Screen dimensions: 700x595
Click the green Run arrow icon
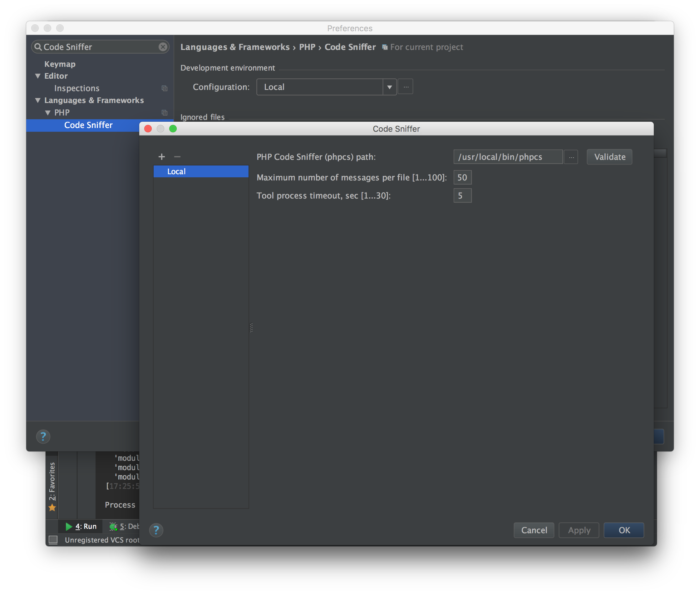pos(69,526)
